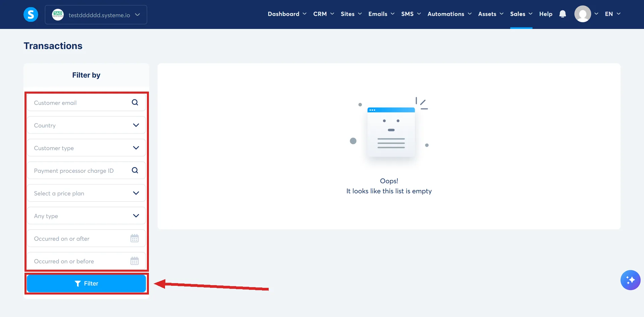Click the TAO workspace avatar icon
This screenshot has width=644, height=317.
click(58, 14)
